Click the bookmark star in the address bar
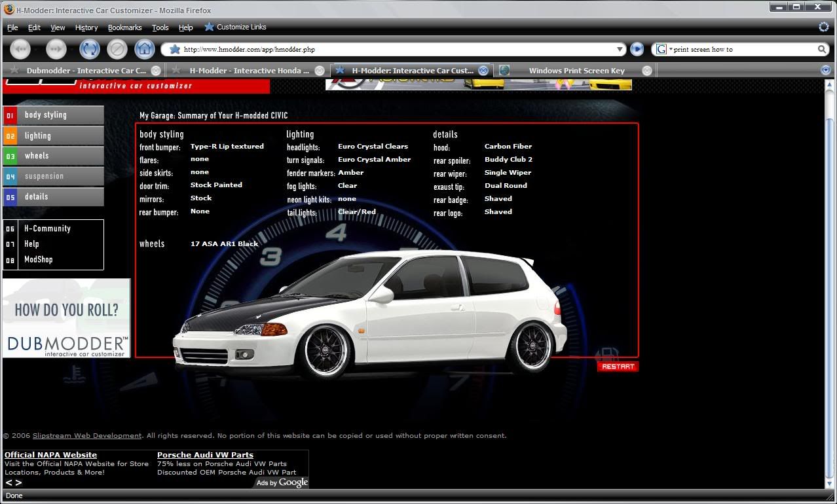Image resolution: width=837 pixels, height=504 pixels. tap(174, 49)
